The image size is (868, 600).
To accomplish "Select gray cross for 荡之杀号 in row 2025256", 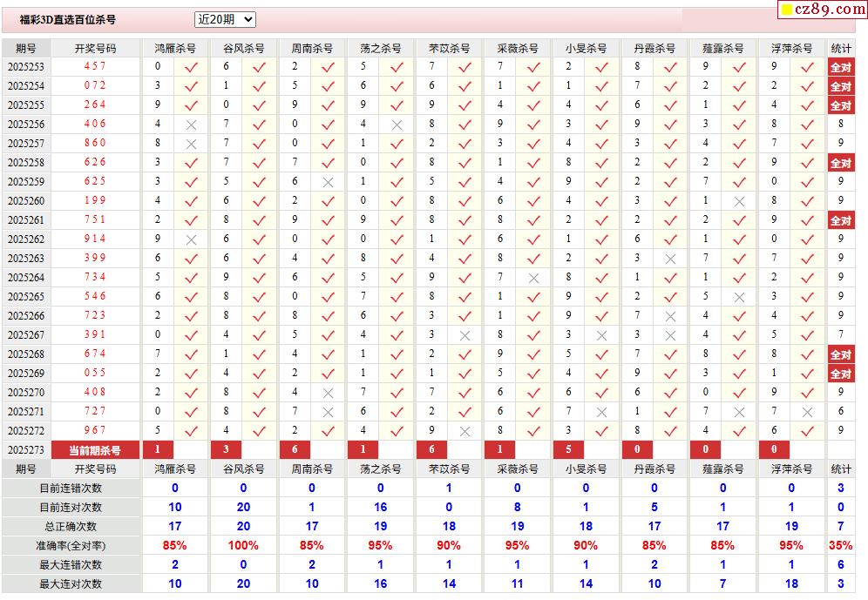I will point(397,125).
